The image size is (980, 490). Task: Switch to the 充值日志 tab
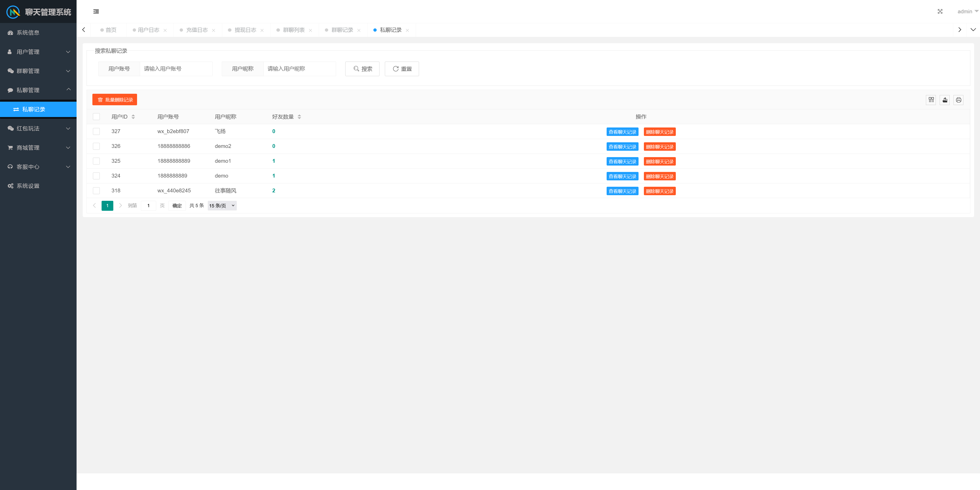197,30
